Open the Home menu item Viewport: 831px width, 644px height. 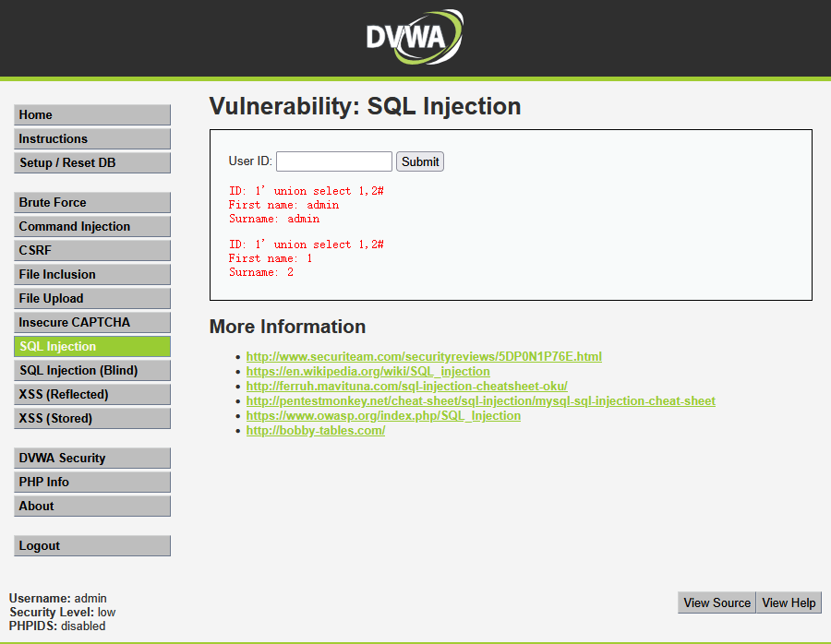pos(92,115)
